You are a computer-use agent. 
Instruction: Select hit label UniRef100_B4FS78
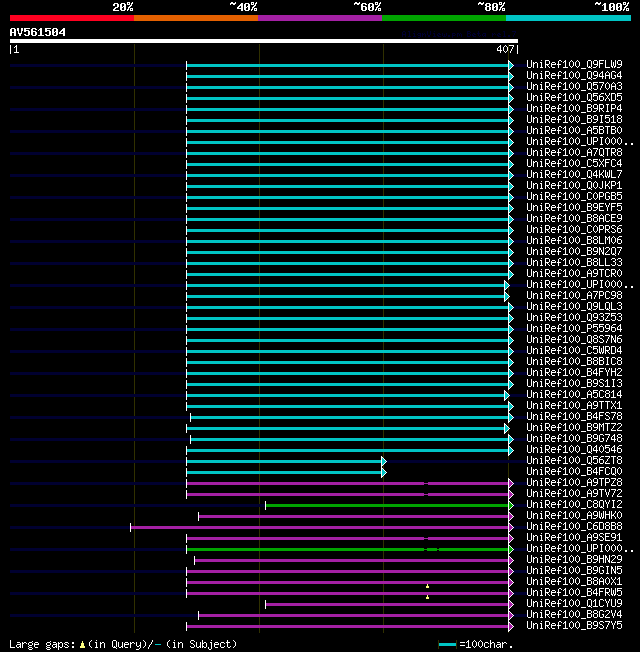click(574, 417)
